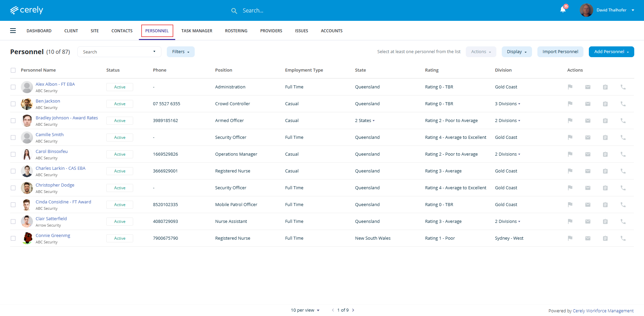
Task: Click the magnifier icon in the top search bar
Action: tap(234, 11)
